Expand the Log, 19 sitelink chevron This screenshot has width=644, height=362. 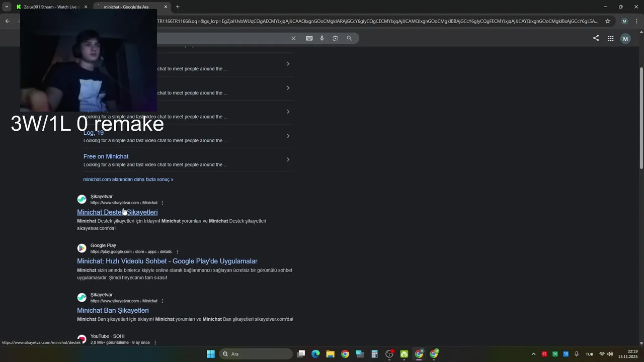click(x=288, y=136)
